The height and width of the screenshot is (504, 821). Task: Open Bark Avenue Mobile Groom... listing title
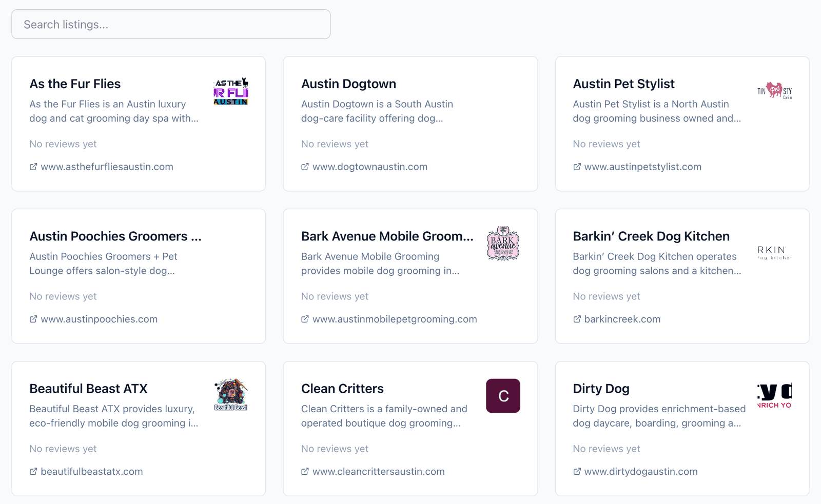pyautogui.click(x=387, y=236)
